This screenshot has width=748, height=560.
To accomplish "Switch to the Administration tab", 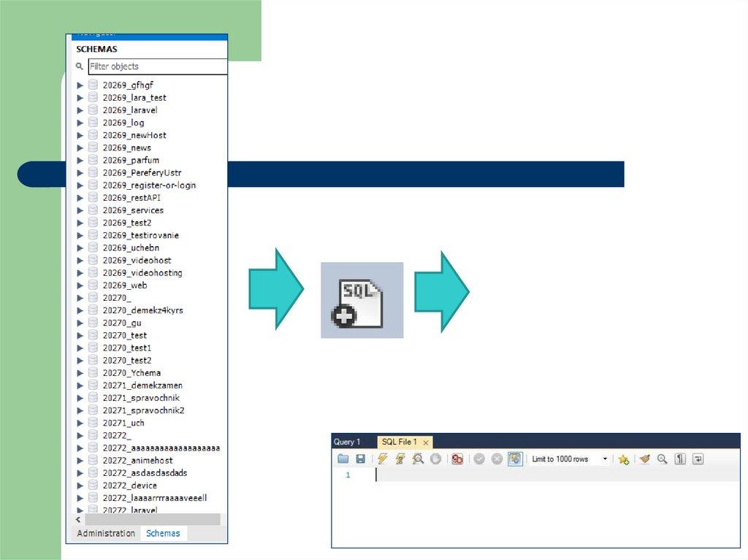I will click(x=106, y=534).
